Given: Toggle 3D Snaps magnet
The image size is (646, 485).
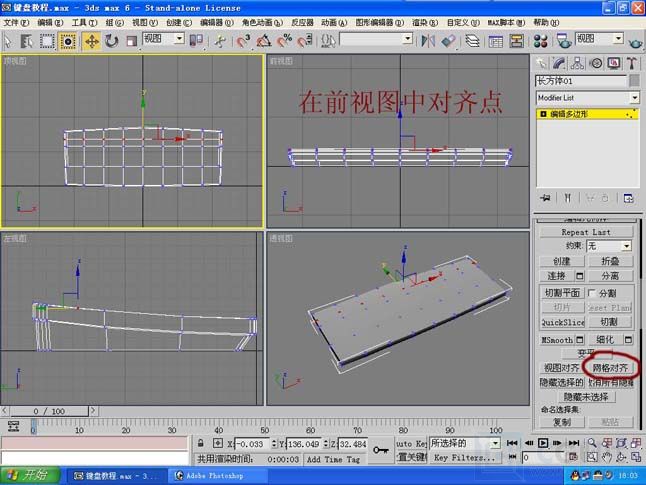Looking at the screenshot, I should click(243, 41).
